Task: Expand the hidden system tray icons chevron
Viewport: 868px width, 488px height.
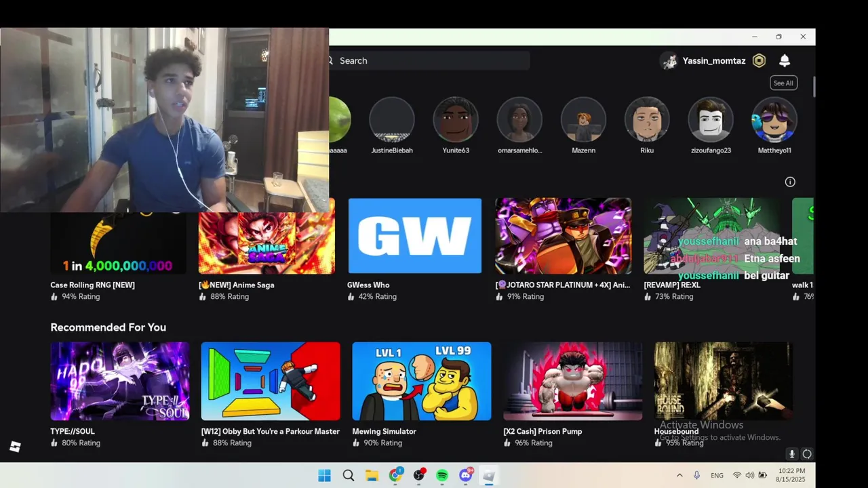Action: pyautogui.click(x=679, y=476)
